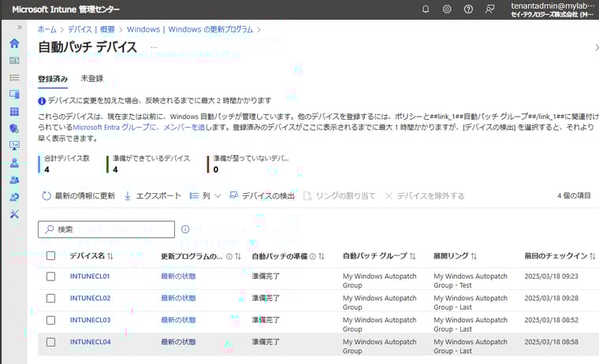The height and width of the screenshot is (364, 599).
Task: Open the Microsoft Entra グループ link
Action: tap(140, 127)
